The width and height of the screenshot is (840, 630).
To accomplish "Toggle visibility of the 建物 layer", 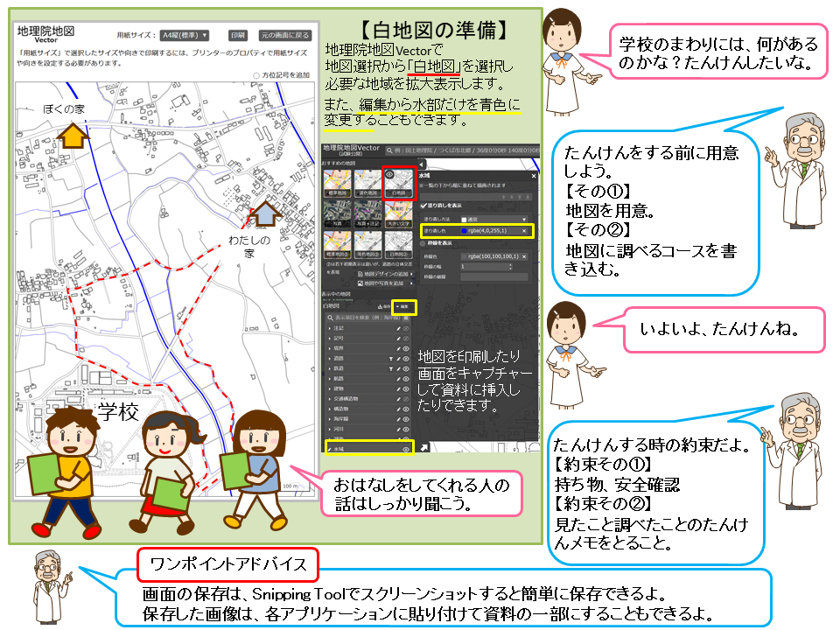I will point(406,388).
